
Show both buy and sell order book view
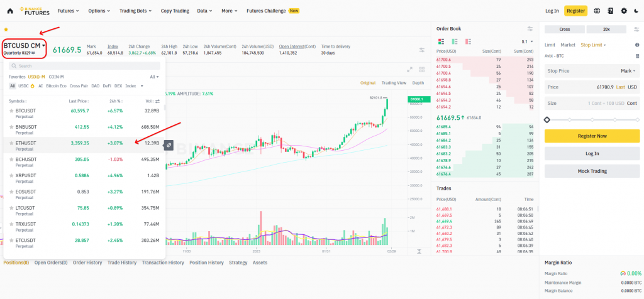coord(441,41)
